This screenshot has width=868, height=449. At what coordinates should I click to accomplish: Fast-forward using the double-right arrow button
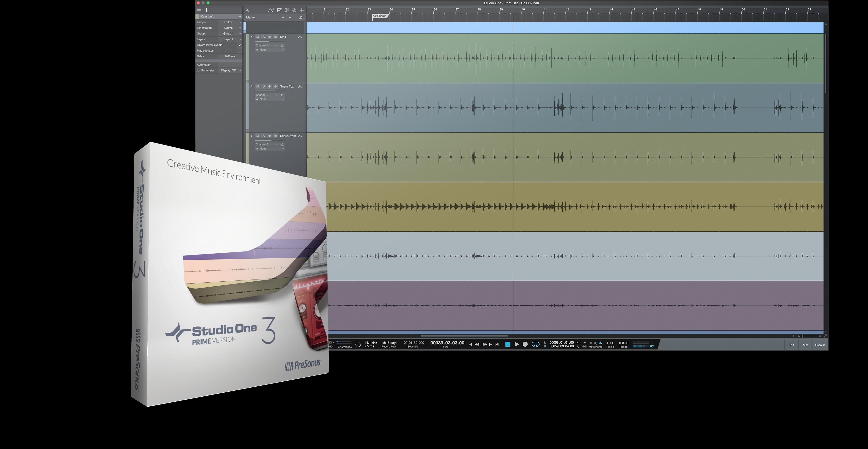(485, 344)
